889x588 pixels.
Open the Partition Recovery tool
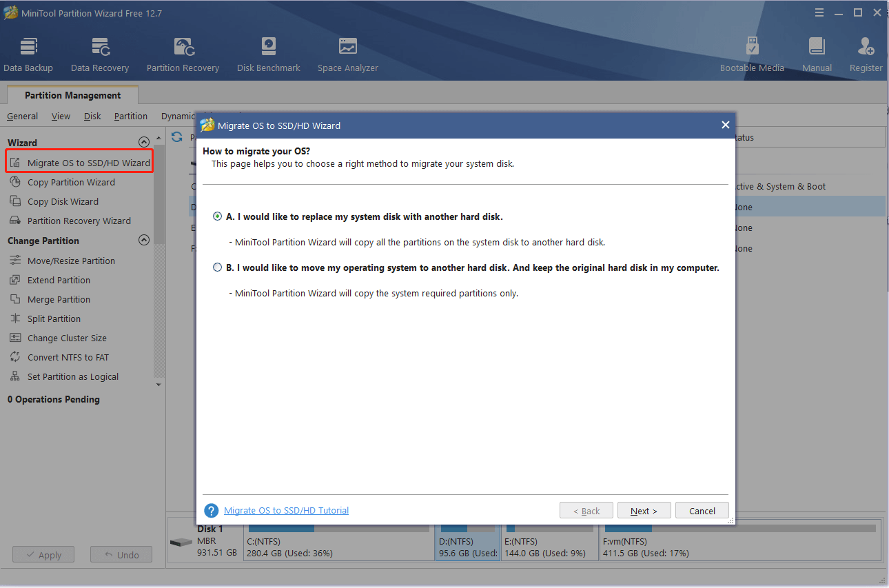pos(183,54)
